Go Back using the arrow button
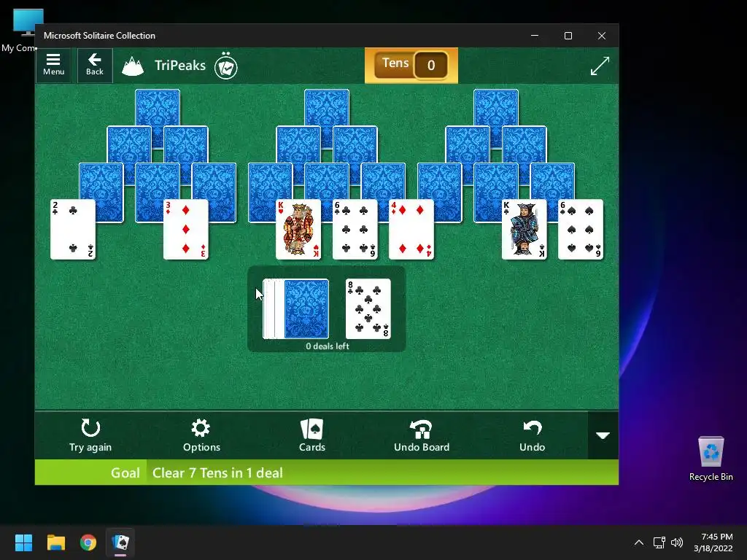This screenshot has height=560, width=747. click(x=95, y=65)
